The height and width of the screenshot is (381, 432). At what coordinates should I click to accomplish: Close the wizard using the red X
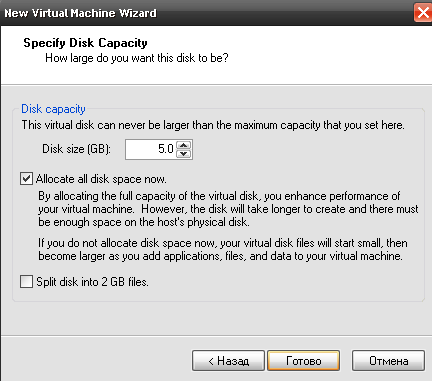[423, 13]
